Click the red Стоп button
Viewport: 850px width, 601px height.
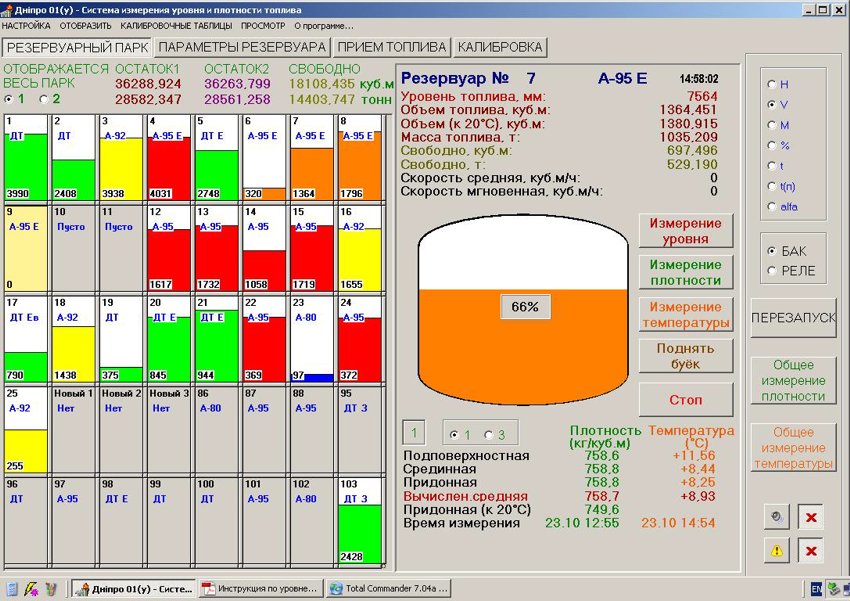(686, 400)
